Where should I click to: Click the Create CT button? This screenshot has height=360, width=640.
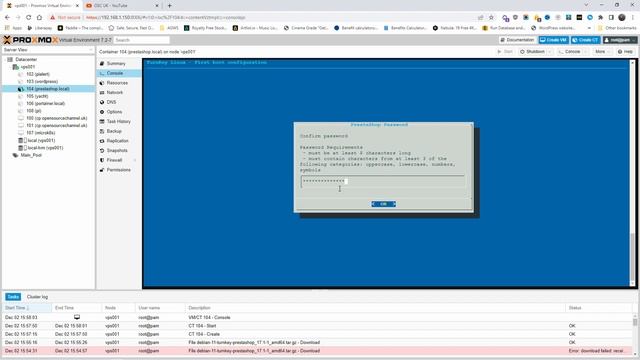[586, 40]
